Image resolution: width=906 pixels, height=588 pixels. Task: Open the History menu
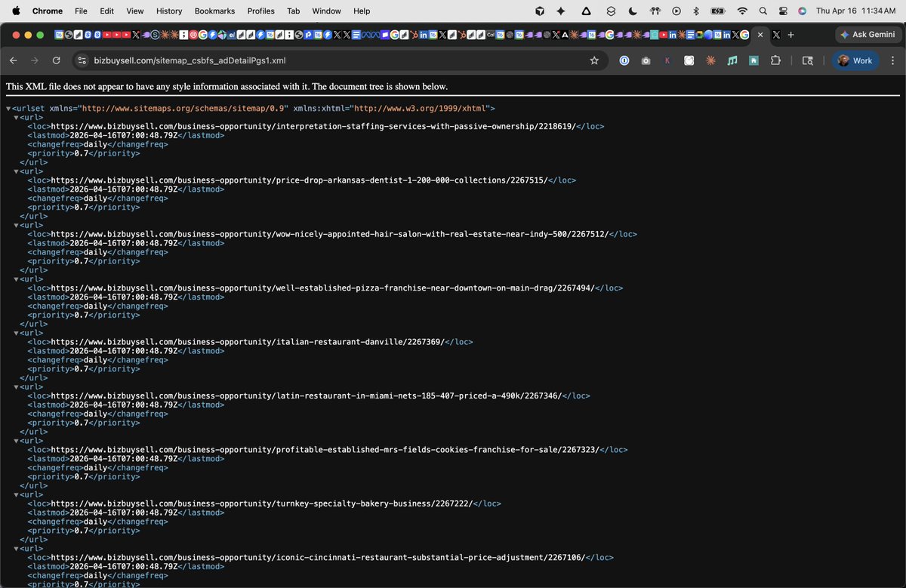(x=169, y=11)
